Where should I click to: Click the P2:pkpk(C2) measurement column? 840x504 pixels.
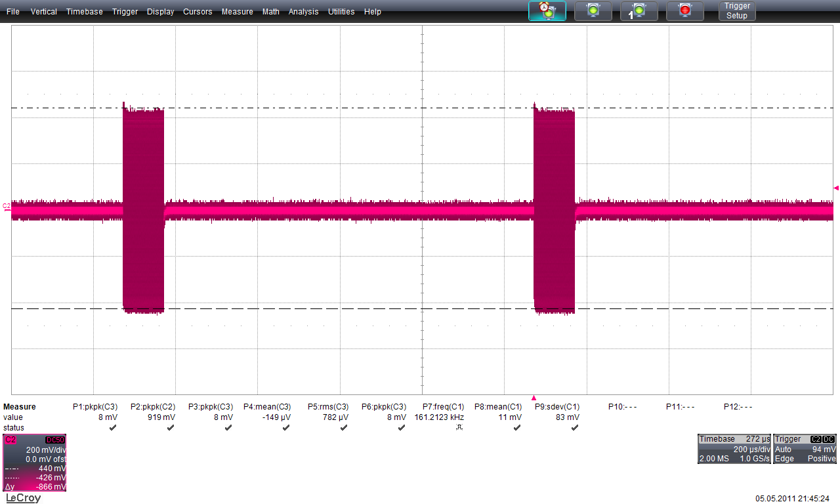(x=153, y=417)
